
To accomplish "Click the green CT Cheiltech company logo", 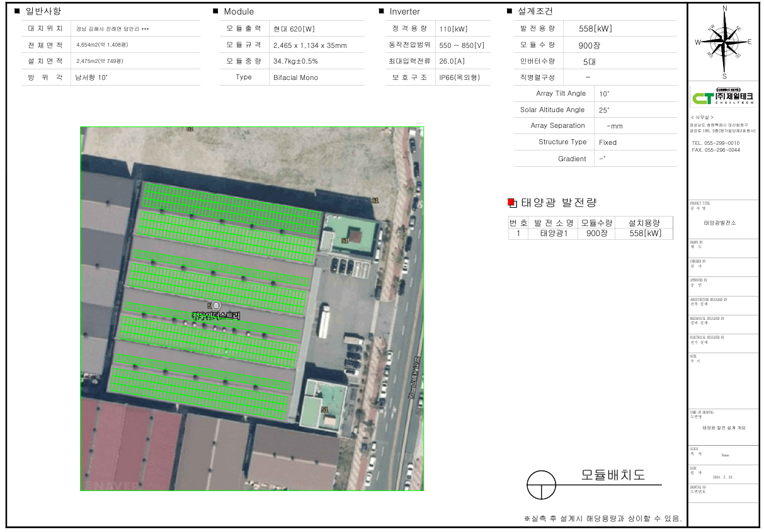I will [x=724, y=98].
